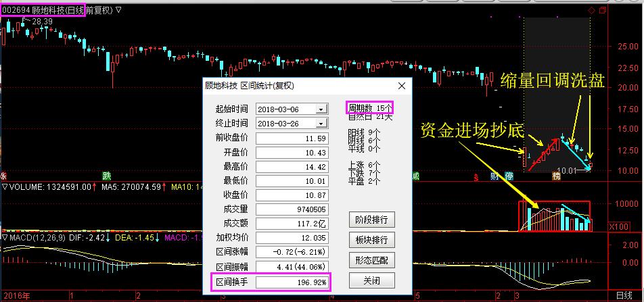Click the DEA: -1.45 readout
The width and height of the screenshot is (644, 302).
coord(135,238)
